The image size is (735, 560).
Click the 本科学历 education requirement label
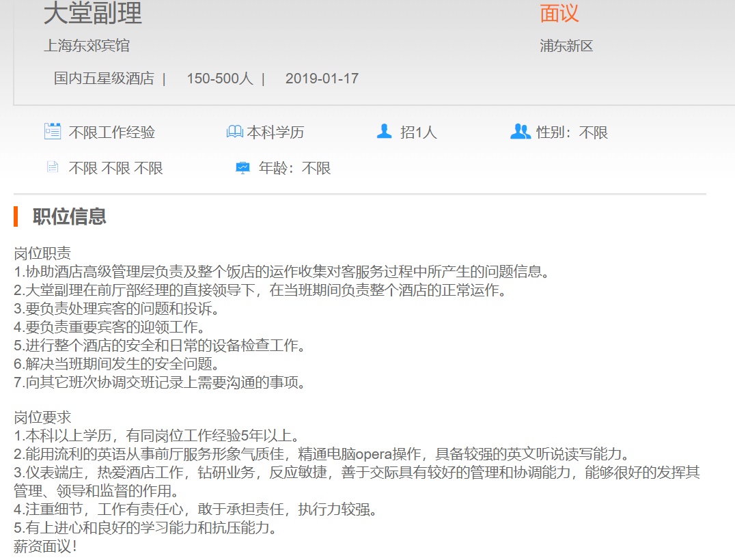pyautogui.click(x=275, y=132)
